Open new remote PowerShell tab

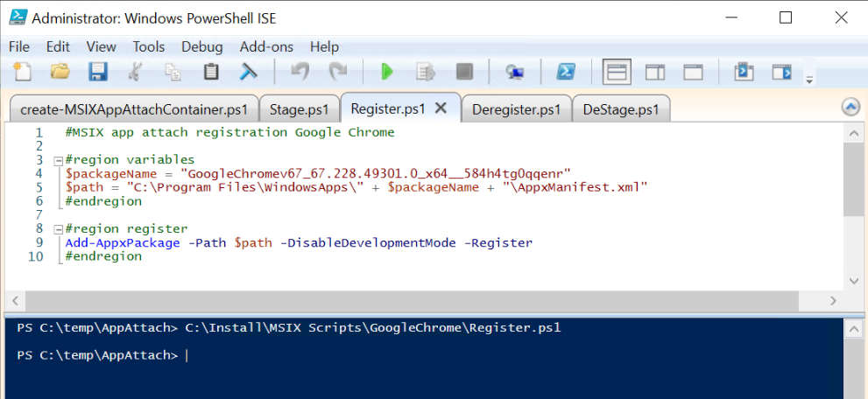pyautogui.click(x=515, y=72)
